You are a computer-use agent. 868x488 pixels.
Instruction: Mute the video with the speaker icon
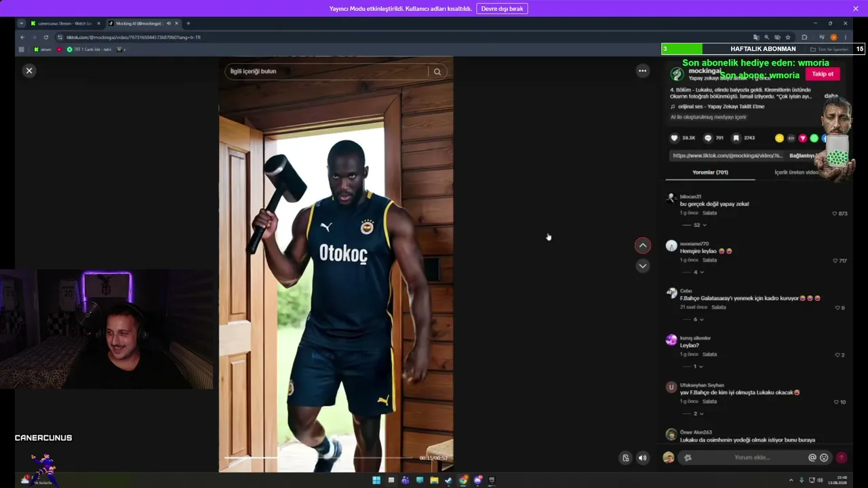tap(642, 457)
